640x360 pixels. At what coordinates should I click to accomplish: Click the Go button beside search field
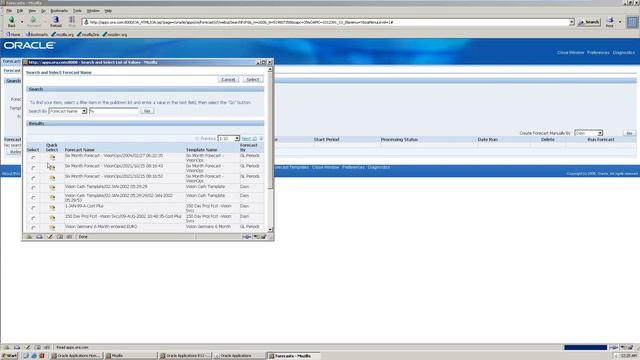tap(147, 111)
